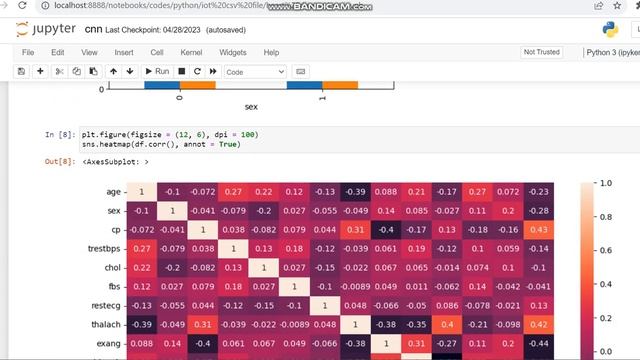Move selected cell down arrow
The width and height of the screenshot is (640, 360).
pos(130,71)
